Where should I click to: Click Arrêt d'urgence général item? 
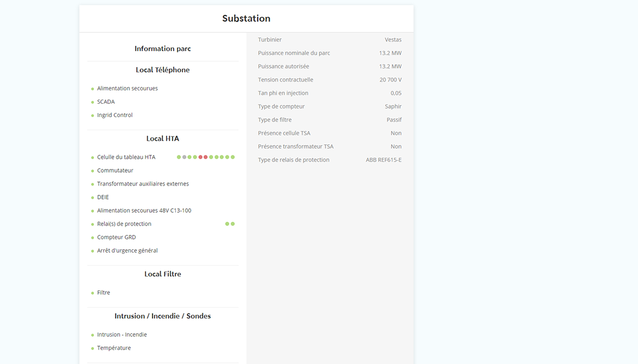127,250
